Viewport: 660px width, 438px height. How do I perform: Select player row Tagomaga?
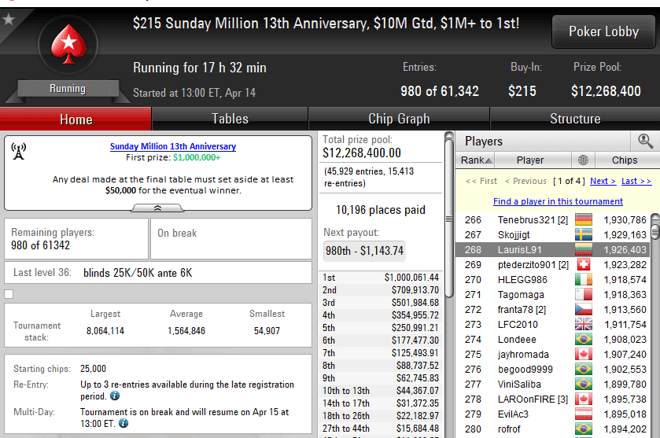tap(553, 295)
